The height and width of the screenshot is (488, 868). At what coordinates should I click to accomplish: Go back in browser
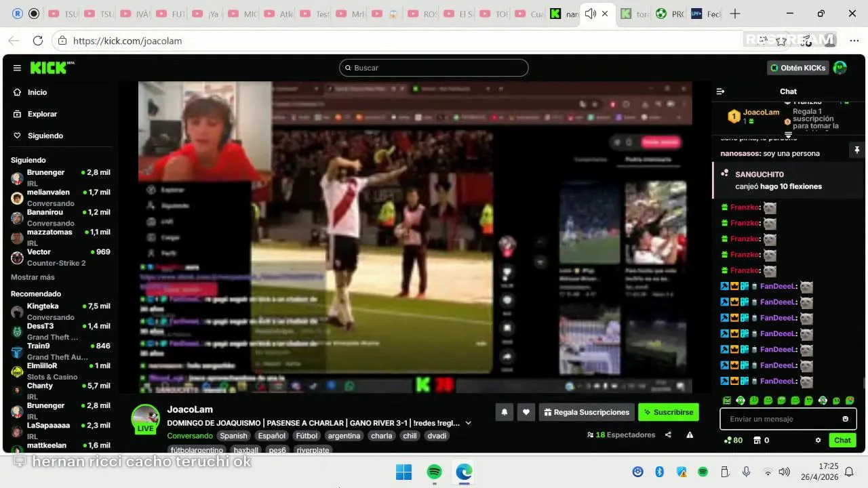(x=14, y=41)
